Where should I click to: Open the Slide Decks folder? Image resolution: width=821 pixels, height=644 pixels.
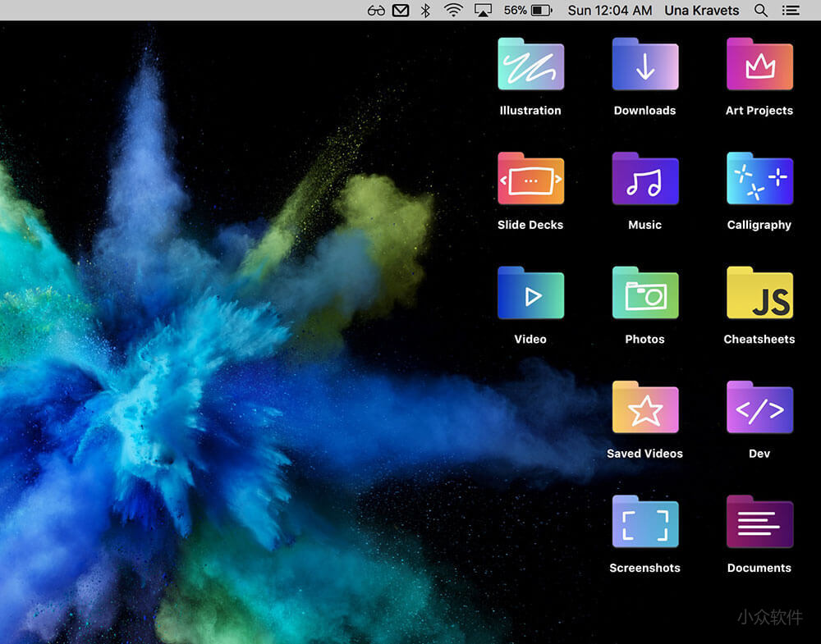coord(530,178)
